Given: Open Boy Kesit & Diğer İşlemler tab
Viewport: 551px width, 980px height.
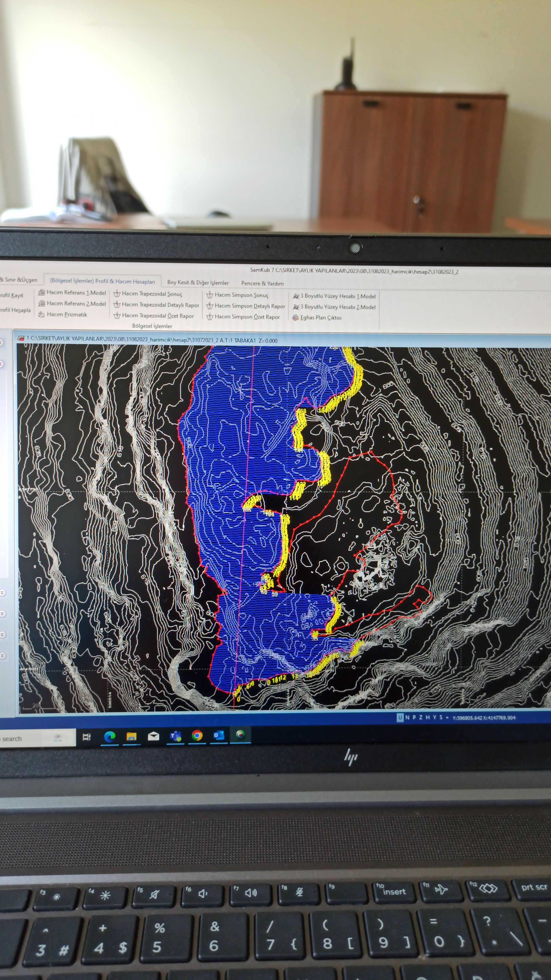Looking at the screenshot, I should click(198, 283).
